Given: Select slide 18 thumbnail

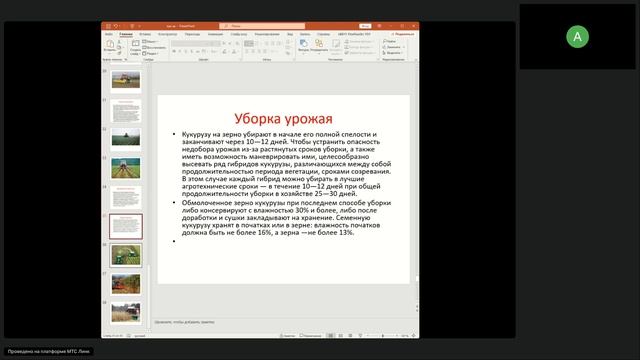Looking at the screenshot, I should (126, 313).
